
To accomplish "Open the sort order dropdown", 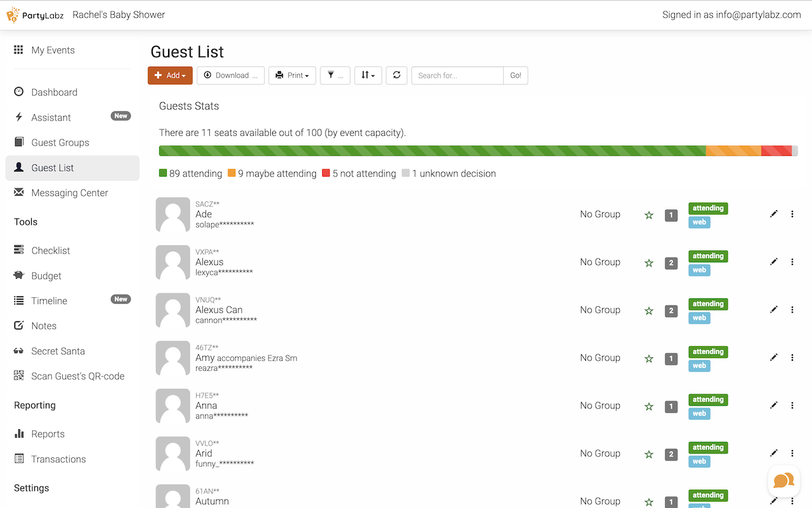I will pos(368,75).
